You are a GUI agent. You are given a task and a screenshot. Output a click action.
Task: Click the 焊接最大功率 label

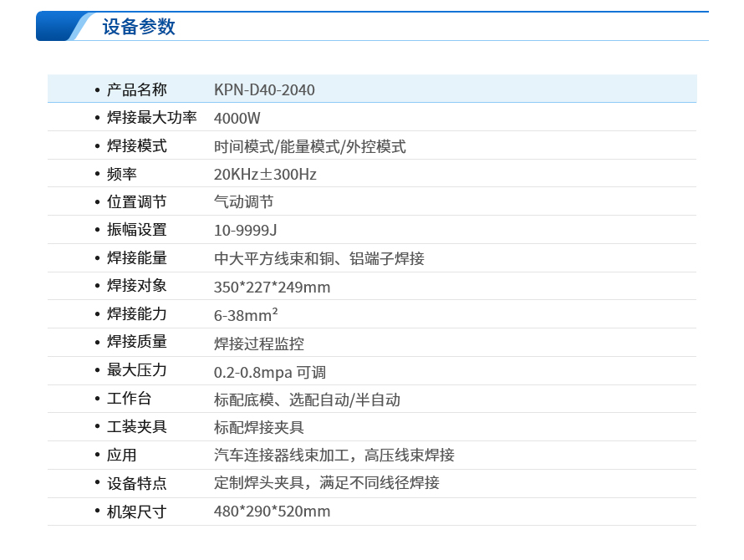[x=152, y=118]
